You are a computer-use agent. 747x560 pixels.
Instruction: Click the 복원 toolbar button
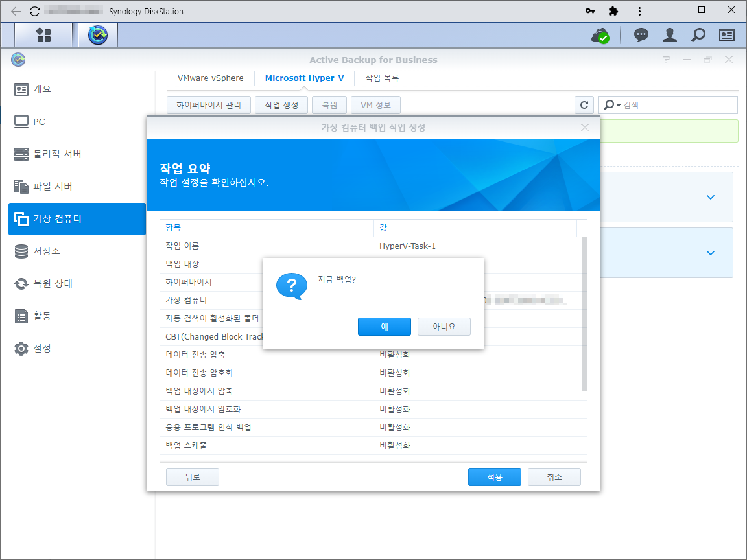[x=329, y=105]
